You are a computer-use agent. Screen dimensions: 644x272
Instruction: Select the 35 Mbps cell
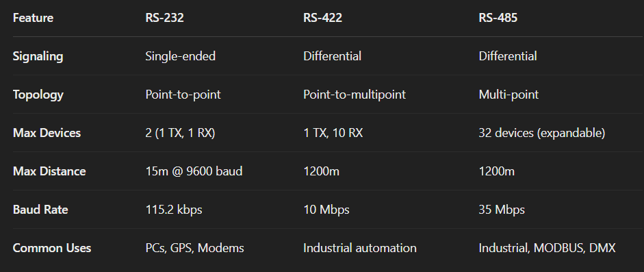coord(502,210)
